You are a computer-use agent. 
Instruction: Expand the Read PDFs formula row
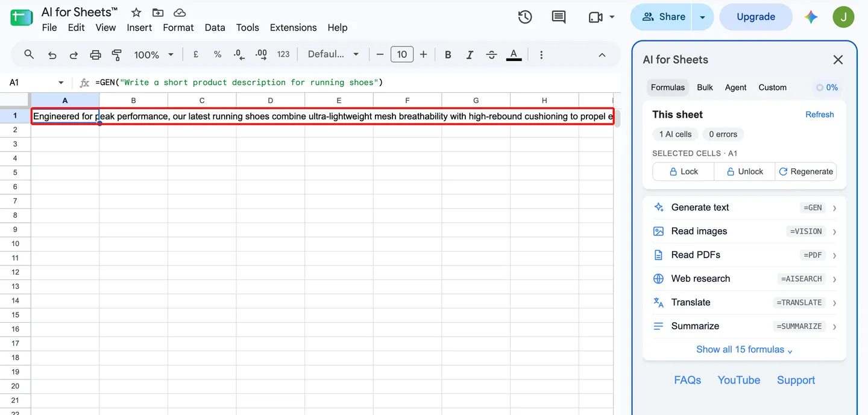click(745, 255)
